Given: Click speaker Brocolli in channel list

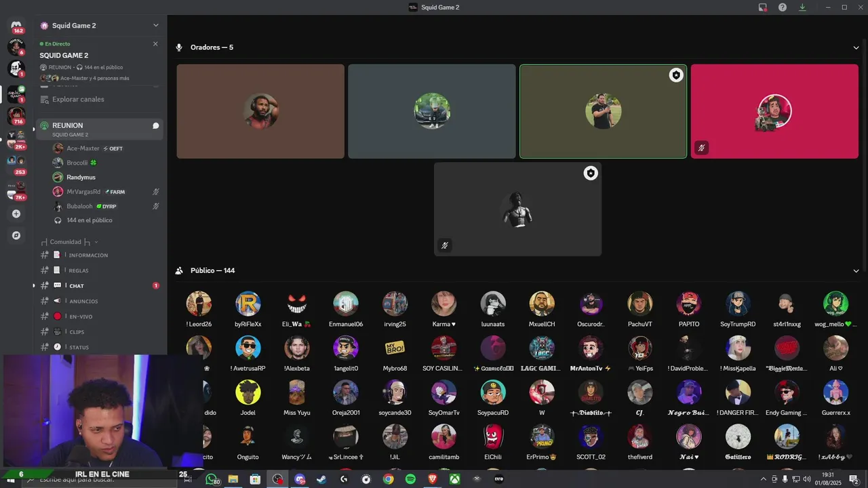Looking at the screenshot, I should pyautogui.click(x=106, y=163).
